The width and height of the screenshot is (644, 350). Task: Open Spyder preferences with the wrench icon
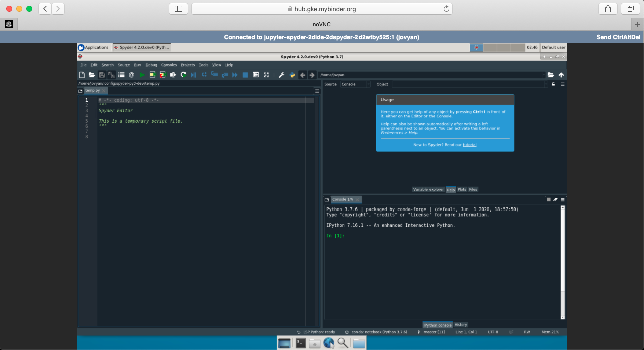pyautogui.click(x=281, y=75)
